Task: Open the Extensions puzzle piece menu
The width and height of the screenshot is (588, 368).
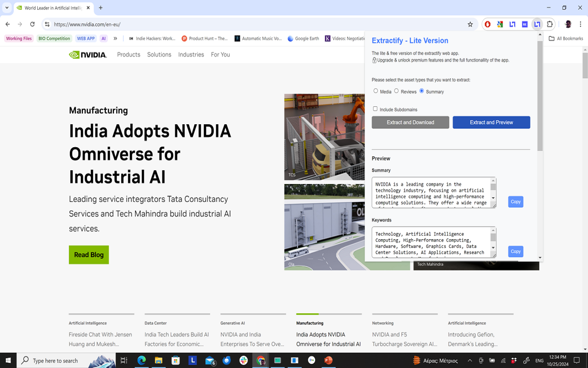Action: point(549,24)
